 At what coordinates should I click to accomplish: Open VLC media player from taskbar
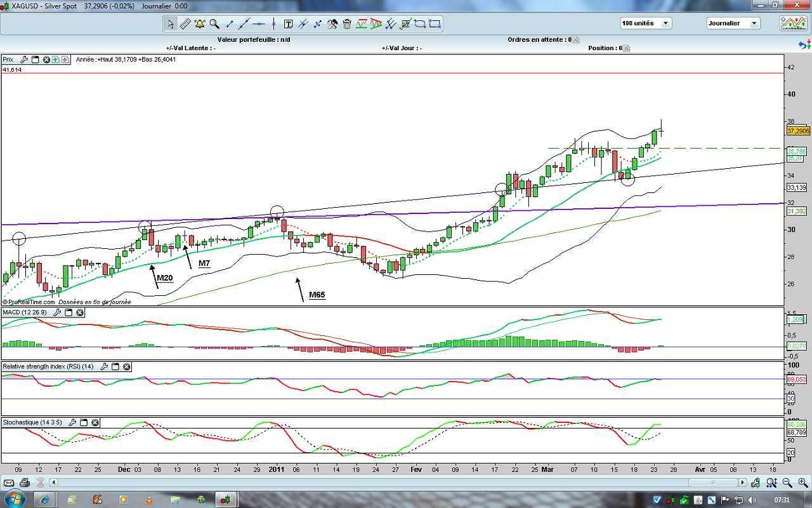pos(149,500)
